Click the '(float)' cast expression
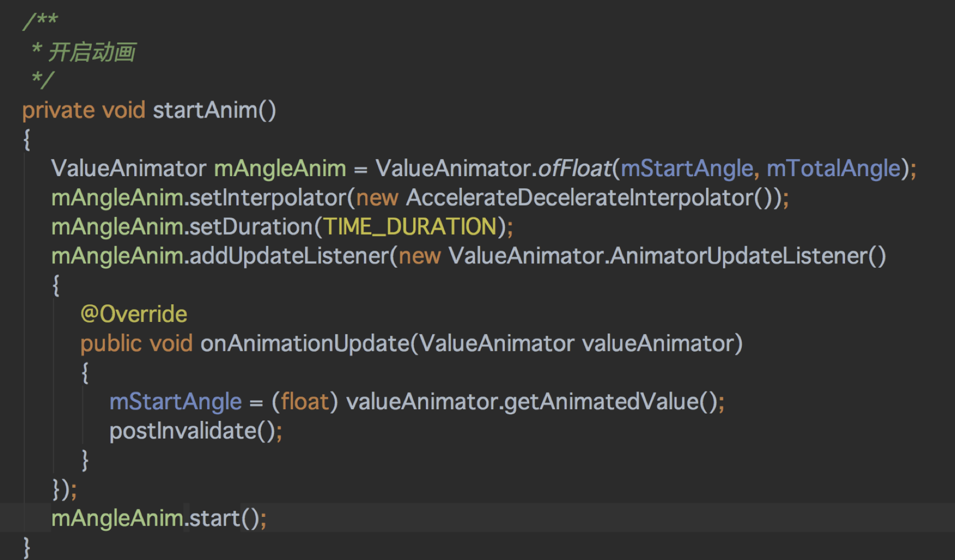Image resolution: width=955 pixels, height=560 pixels. point(304,401)
